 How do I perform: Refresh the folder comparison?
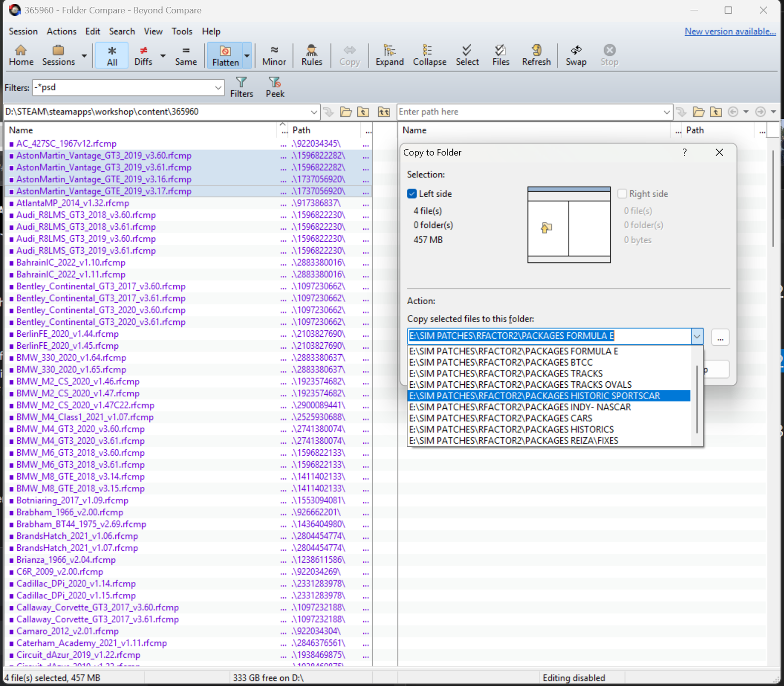coord(536,55)
